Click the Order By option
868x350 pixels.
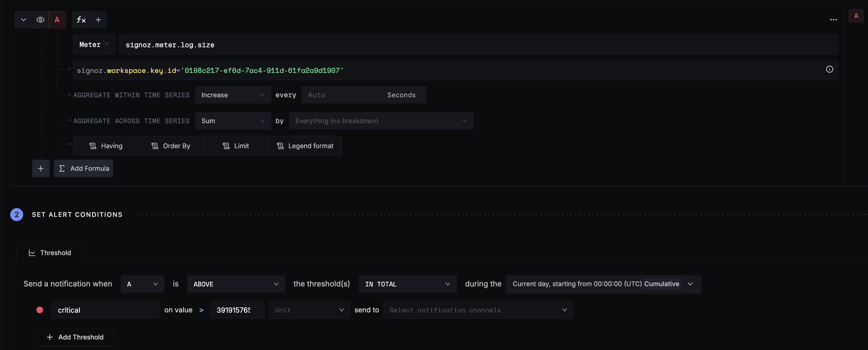tap(171, 146)
